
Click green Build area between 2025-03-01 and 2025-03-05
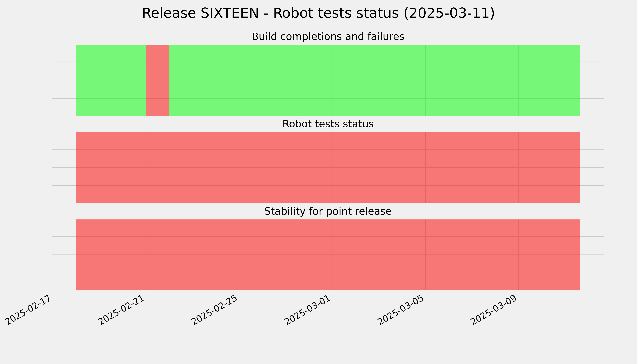[x=379, y=80]
